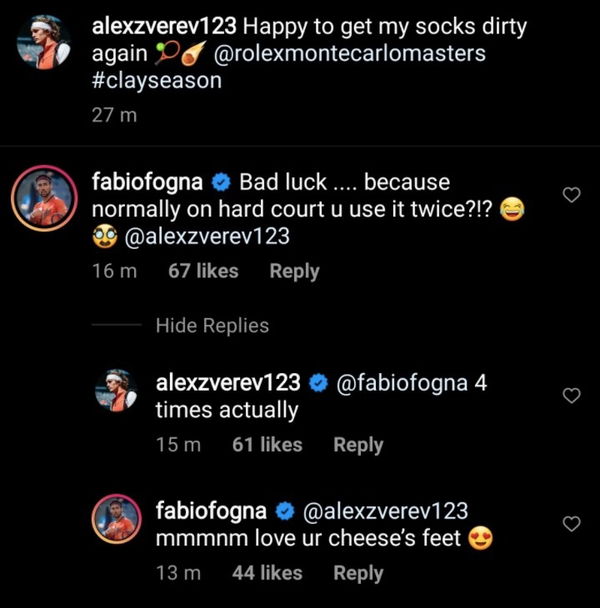View the 61 likes list
Screen dimensions: 600x608
pos(267,445)
